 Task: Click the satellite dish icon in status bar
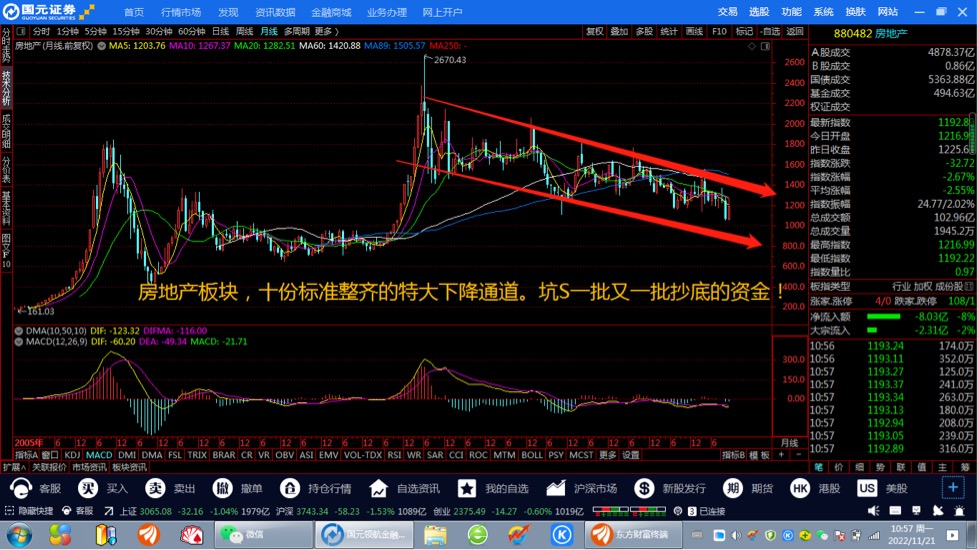click(x=938, y=511)
